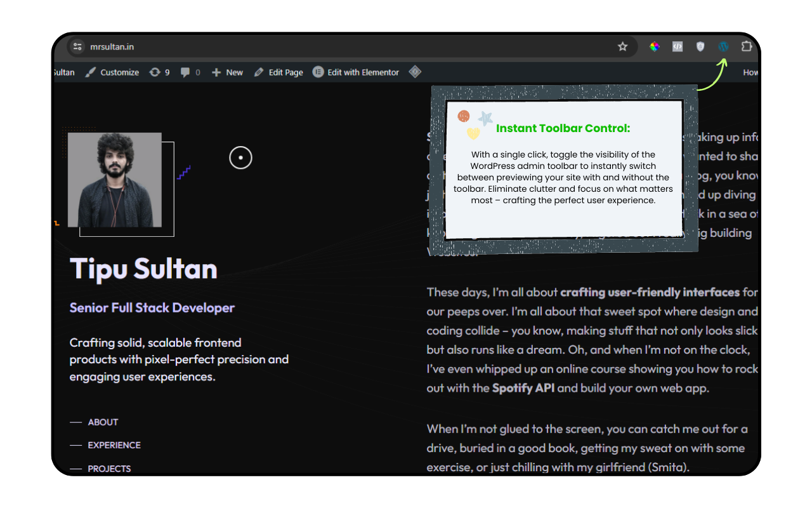This screenshot has height=508, width=812.
Task: Click the code </> extension icon
Action: point(677,46)
